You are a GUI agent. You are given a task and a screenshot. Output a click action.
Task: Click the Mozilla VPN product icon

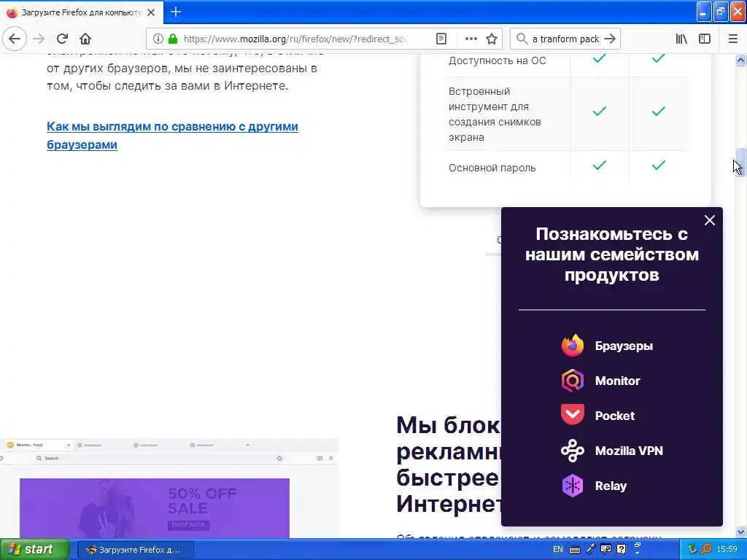click(x=573, y=451)
